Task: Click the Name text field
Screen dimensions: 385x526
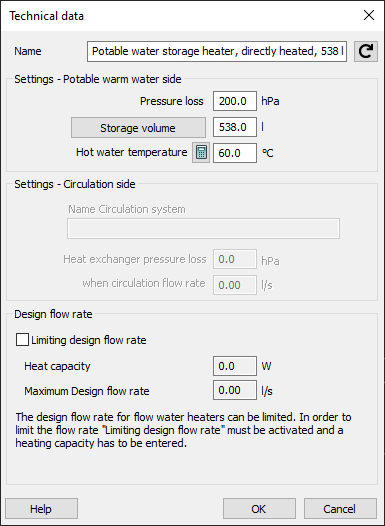Action: point(217,51)
